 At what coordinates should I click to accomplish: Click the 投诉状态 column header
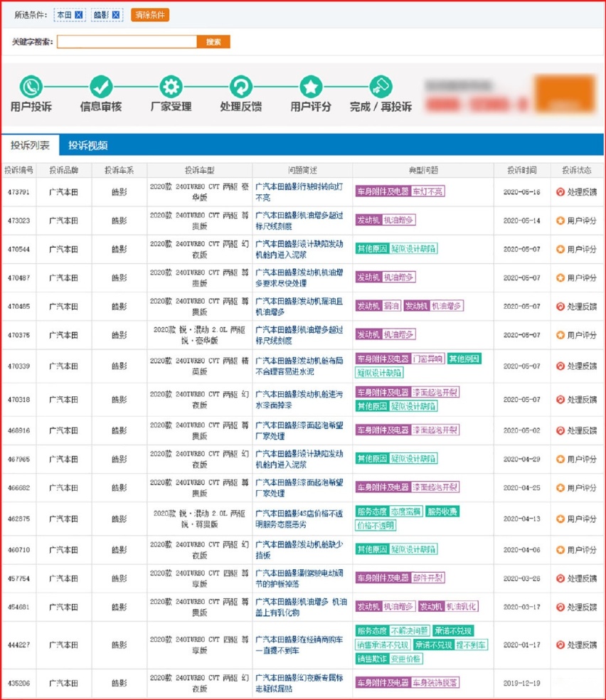click(x=577, y=170)
